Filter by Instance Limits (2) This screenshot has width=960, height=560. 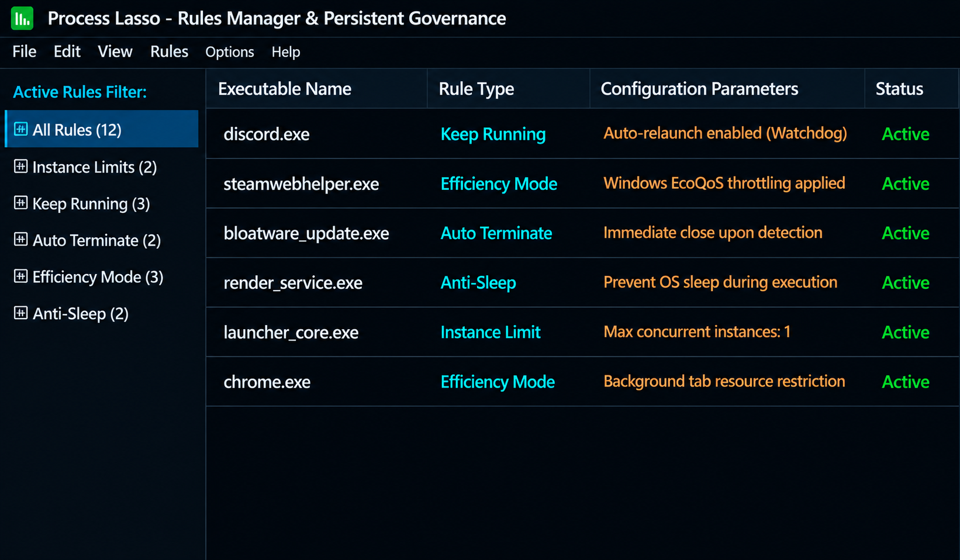click(x=95, y=167)
